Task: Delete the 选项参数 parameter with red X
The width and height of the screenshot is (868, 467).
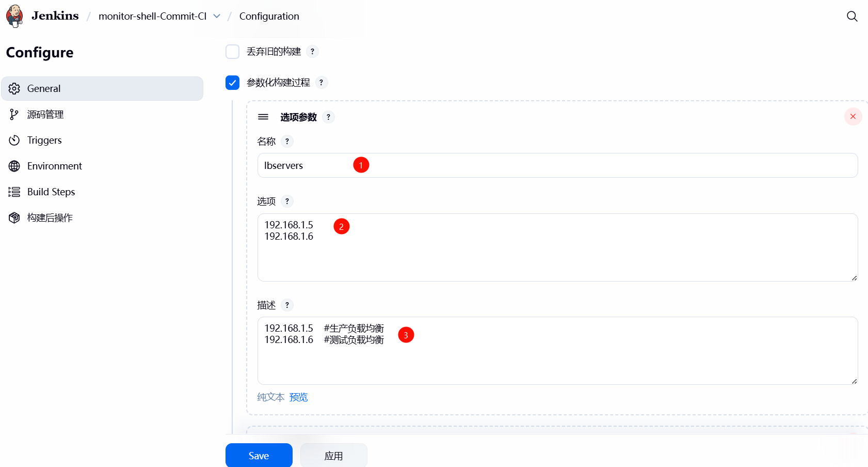Action: (x=853, y=117)
